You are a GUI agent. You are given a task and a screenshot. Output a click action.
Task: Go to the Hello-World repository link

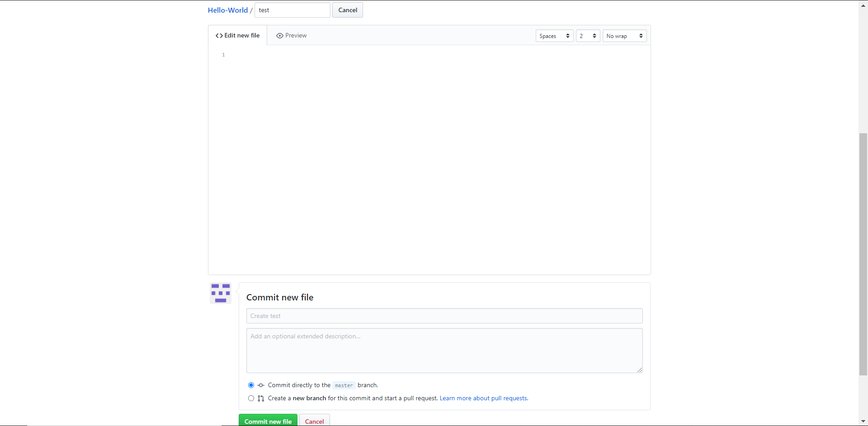point(228,10)
